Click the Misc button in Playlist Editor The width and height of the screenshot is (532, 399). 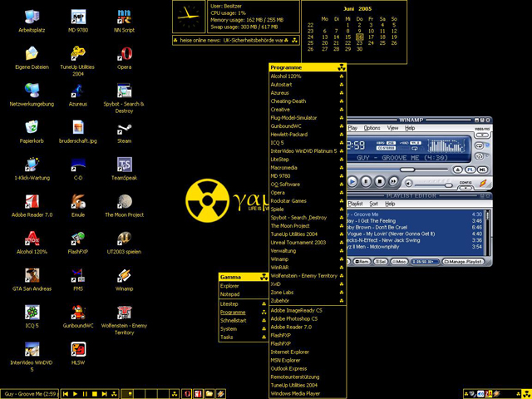(399, 262)
